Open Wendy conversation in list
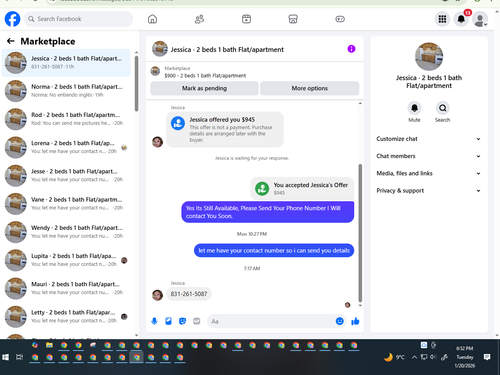500x375 pixels. click(x=66, y=232)
